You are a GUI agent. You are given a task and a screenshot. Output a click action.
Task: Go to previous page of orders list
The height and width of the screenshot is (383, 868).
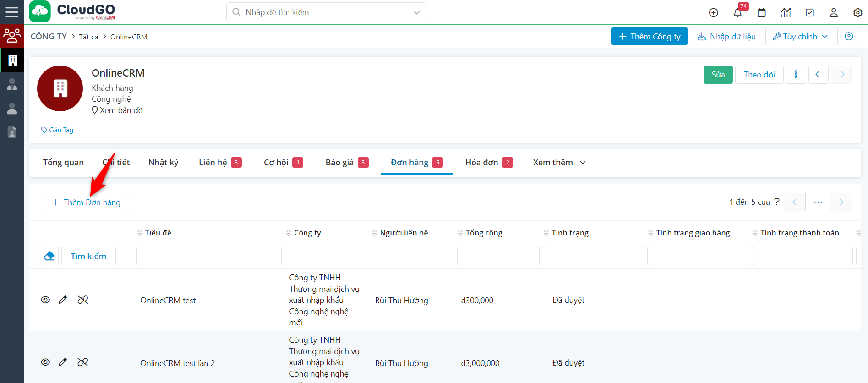795,202
